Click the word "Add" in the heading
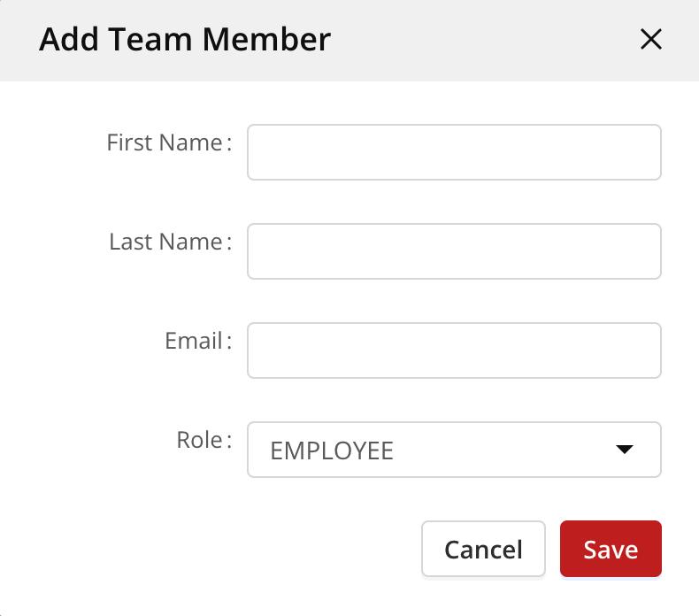Viewport: 699px width, 616px height. tap(66, 39)
